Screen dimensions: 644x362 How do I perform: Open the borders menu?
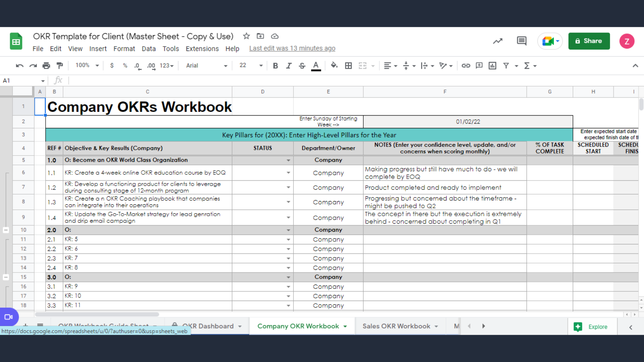[x=348, y=66]
